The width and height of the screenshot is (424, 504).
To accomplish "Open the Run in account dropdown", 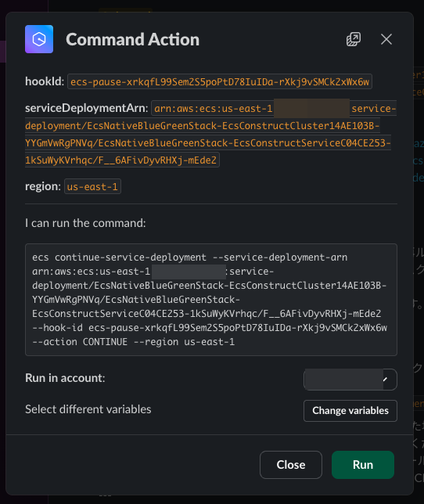I will tap(350, 380).
